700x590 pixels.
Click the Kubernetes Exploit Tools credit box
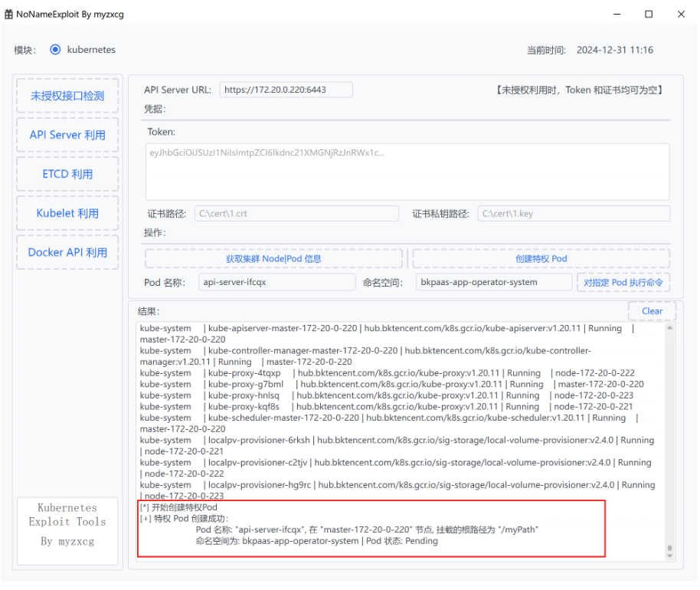[x=67, y=531]
